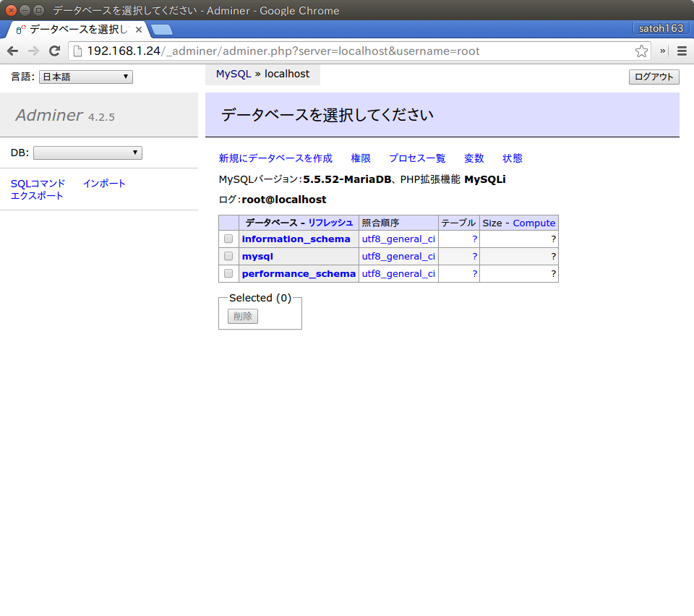This screenshot has width=694, height=616.
Task: Minimize the Chrome window
Action: [x=25, y=10]
